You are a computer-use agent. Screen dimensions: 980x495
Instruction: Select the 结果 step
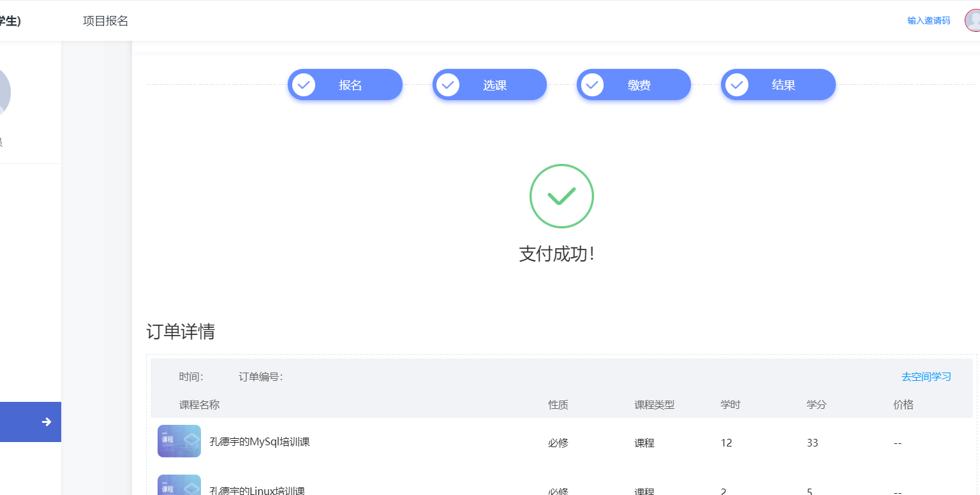coord(778,85)
